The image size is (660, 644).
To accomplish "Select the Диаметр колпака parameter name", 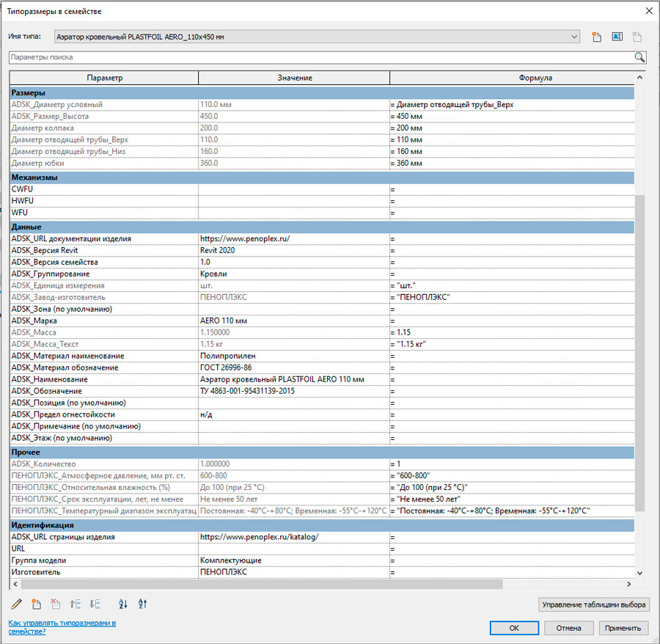I will coord(104,128).
